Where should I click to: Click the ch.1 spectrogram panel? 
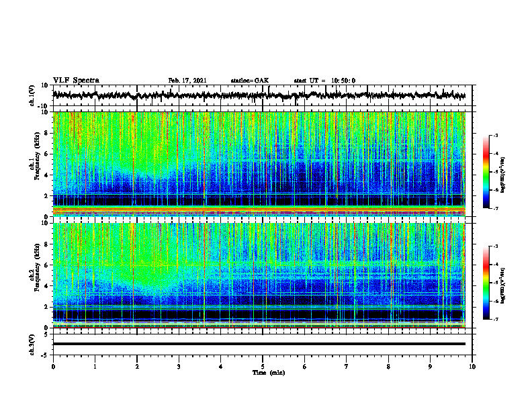tap(259, 164)
